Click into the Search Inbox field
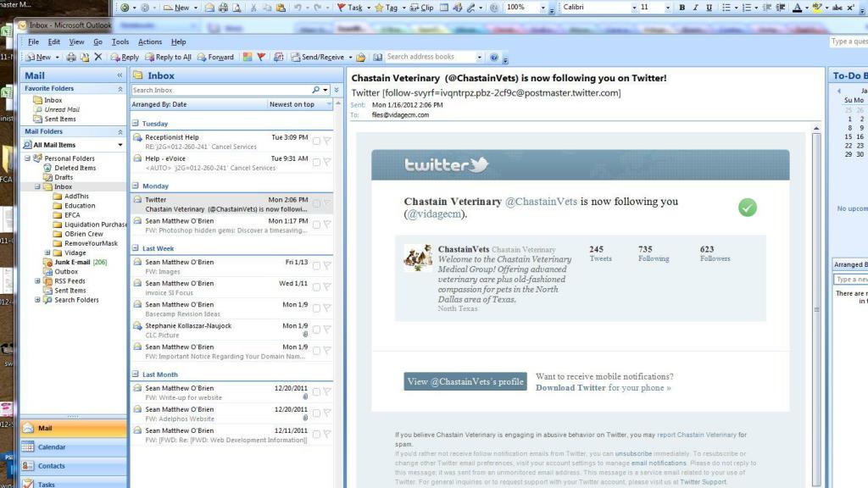Viewport: 868px width, 488px height. point(221,90)
